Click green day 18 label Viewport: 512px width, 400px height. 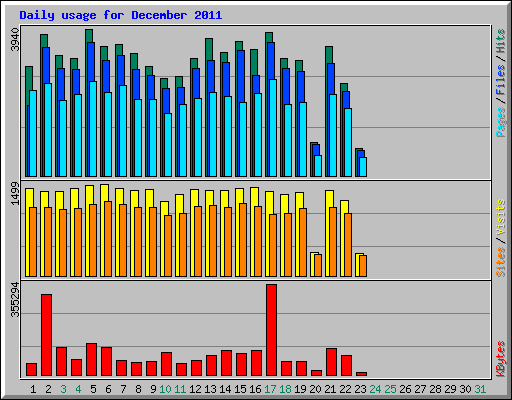(x=285, y=389)
